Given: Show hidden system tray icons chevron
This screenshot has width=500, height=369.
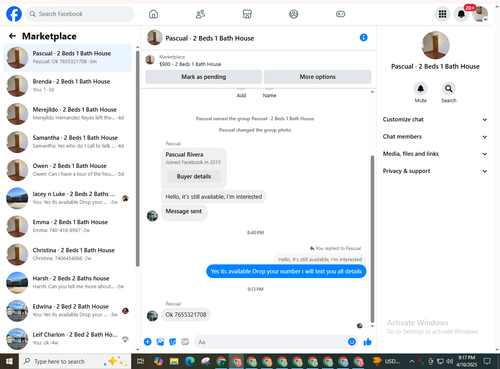Looking at the screenshot, I should (412, 361).
